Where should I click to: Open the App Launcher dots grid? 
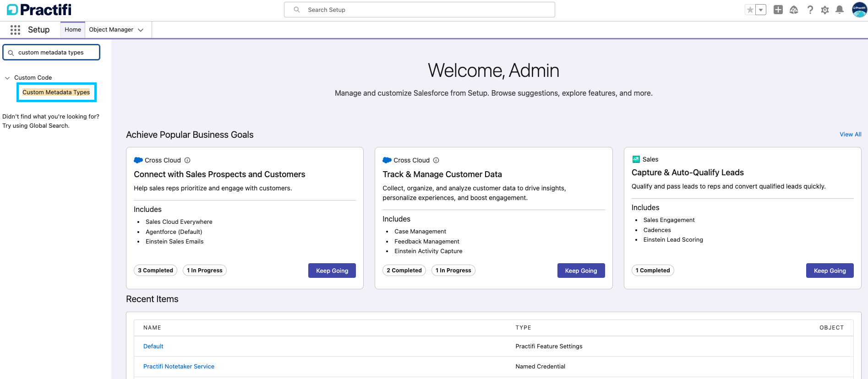click(15, 30)
